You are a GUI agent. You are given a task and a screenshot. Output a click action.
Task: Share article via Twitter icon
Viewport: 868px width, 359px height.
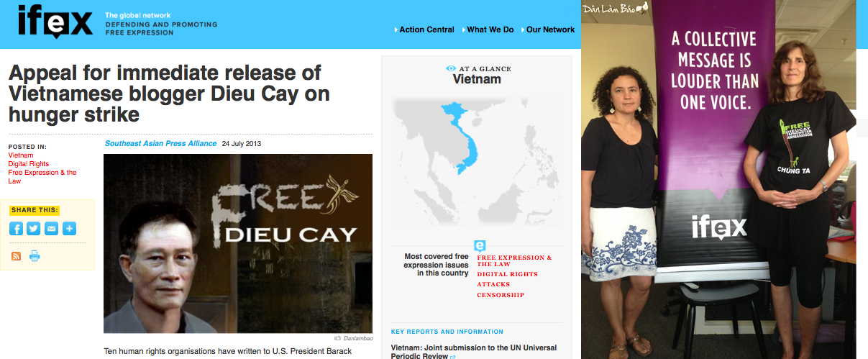click(x=34, y=229)
